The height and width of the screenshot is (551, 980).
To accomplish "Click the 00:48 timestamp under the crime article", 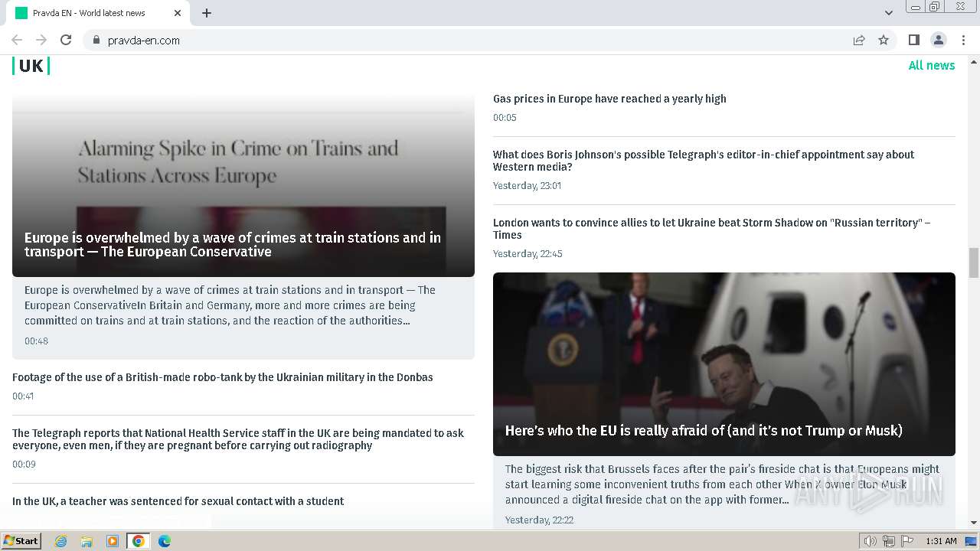I will (x=36, y=341).
